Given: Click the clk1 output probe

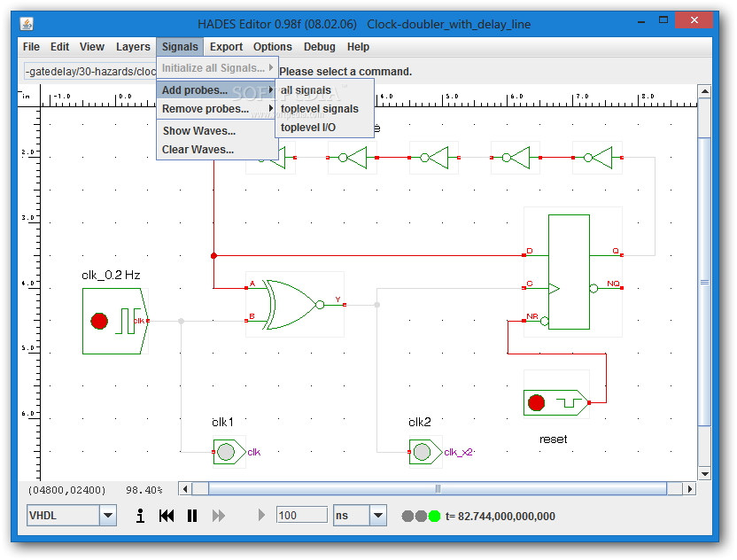Looking at the screenshot, I should click(x=229, y=452).
